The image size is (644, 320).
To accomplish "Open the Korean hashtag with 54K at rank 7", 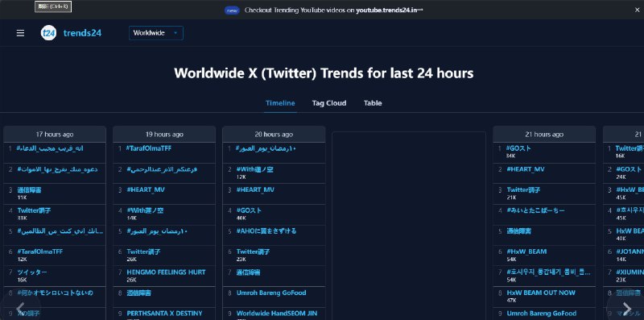I will pyautogui.click(x=549, y=272).
